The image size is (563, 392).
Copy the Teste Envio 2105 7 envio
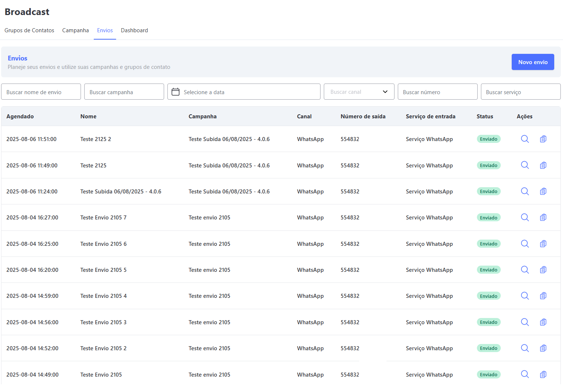pyautogui.click(x=543, y=218)
